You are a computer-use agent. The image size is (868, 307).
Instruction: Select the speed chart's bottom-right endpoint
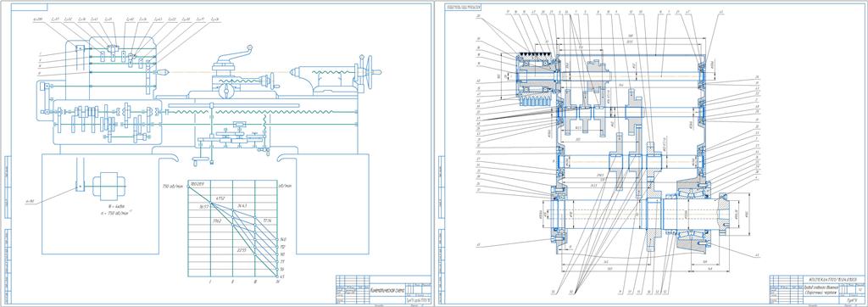[x=277, y=275]
